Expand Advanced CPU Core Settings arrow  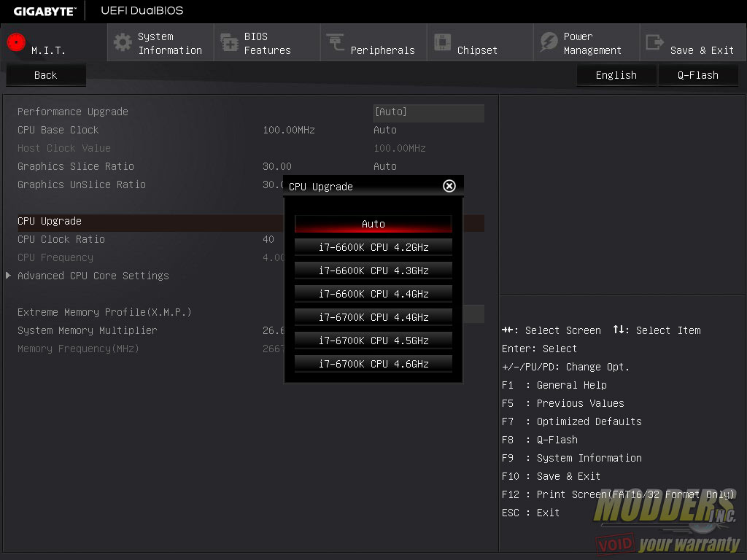pyautogui.click(x=8, y=275)
